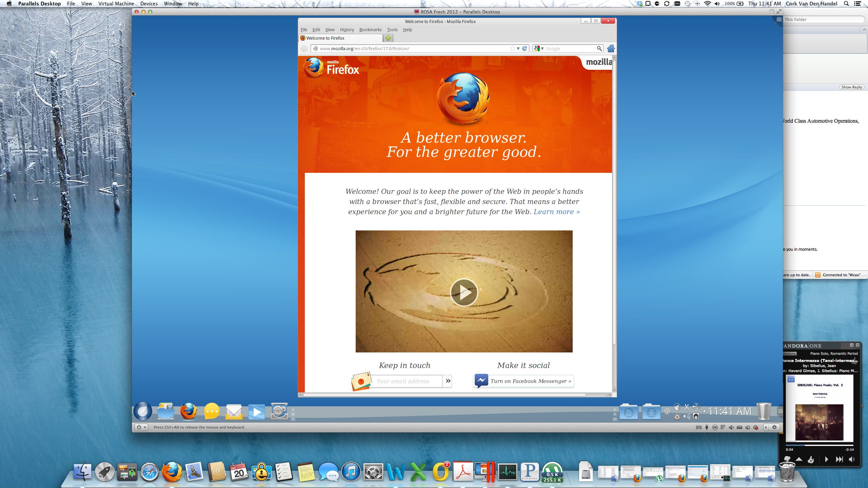Viewport: 868px width, 488px height.
Task: Open a new tab with the plus button
Action: (x=388, y=38)
